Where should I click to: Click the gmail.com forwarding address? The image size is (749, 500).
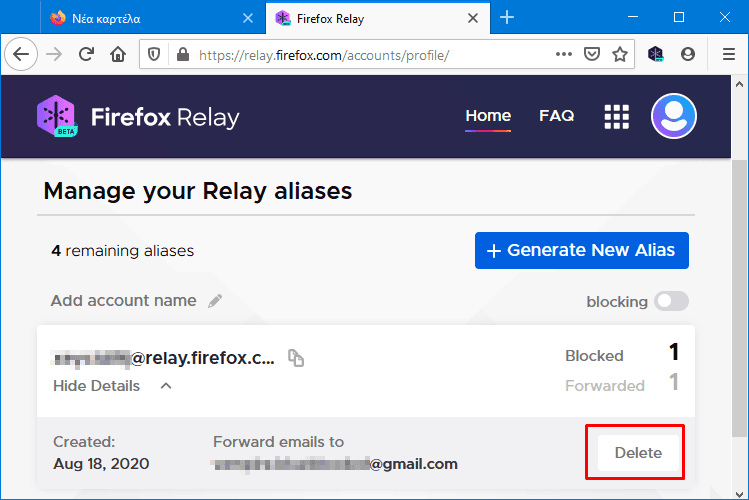click(334, 464)
